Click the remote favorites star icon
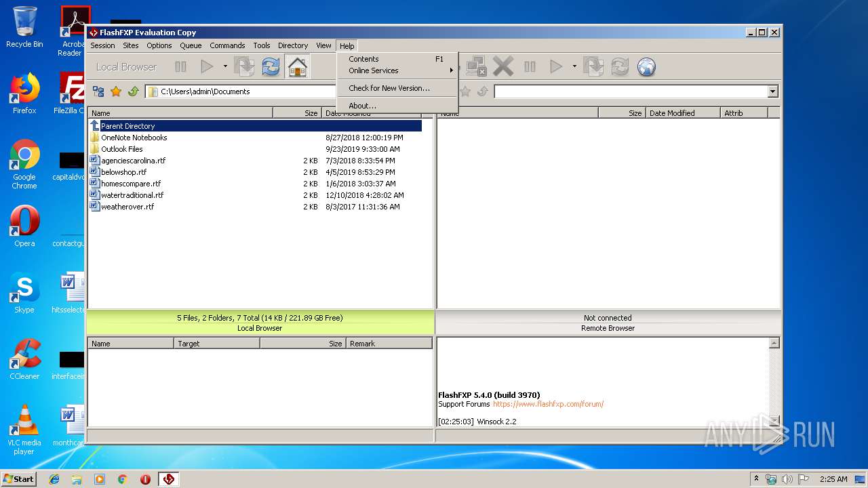 pyautogui.click(x=465, y=91)
